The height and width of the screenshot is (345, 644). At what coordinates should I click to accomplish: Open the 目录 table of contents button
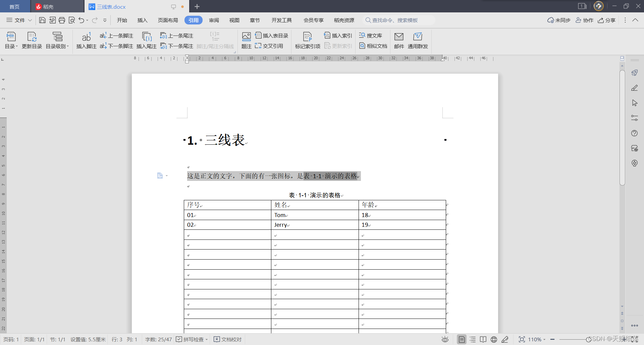tap(11, 41)
